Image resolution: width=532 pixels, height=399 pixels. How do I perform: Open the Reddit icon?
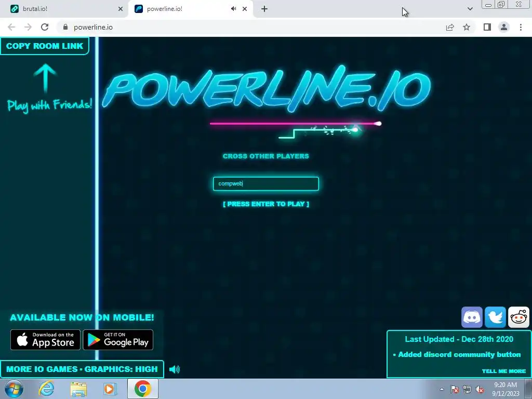coord(519,317)
